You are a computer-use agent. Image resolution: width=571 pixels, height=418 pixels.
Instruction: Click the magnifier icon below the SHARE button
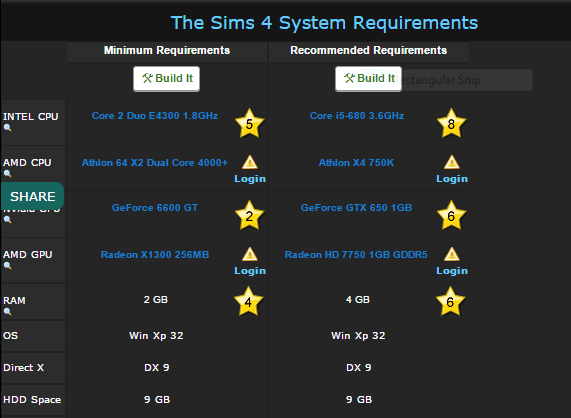[x=7, y=220]
